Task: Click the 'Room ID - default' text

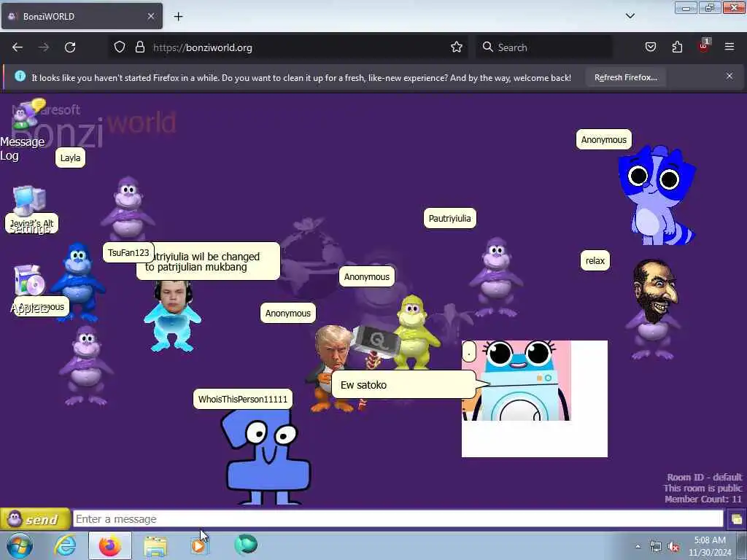Action: (x=705, y=477)
